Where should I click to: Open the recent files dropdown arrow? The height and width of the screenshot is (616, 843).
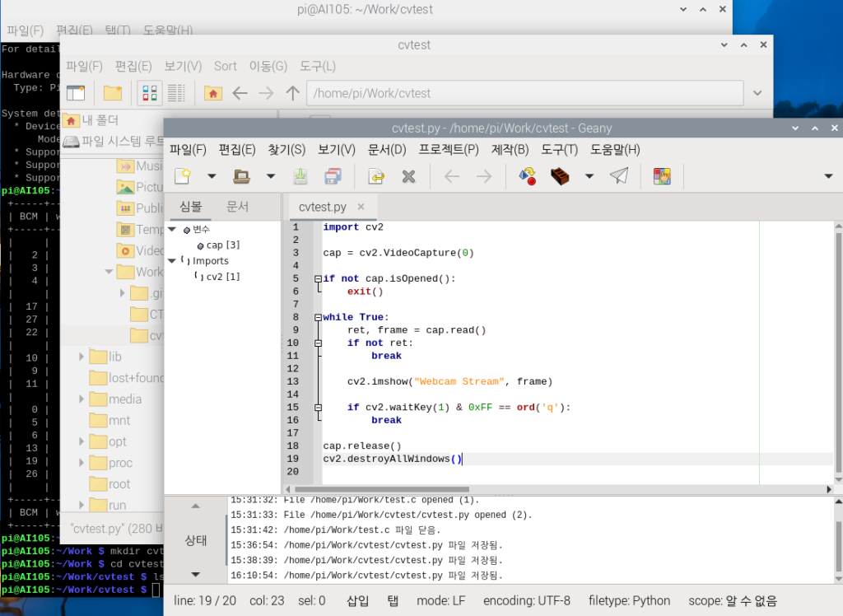point(270,176)
